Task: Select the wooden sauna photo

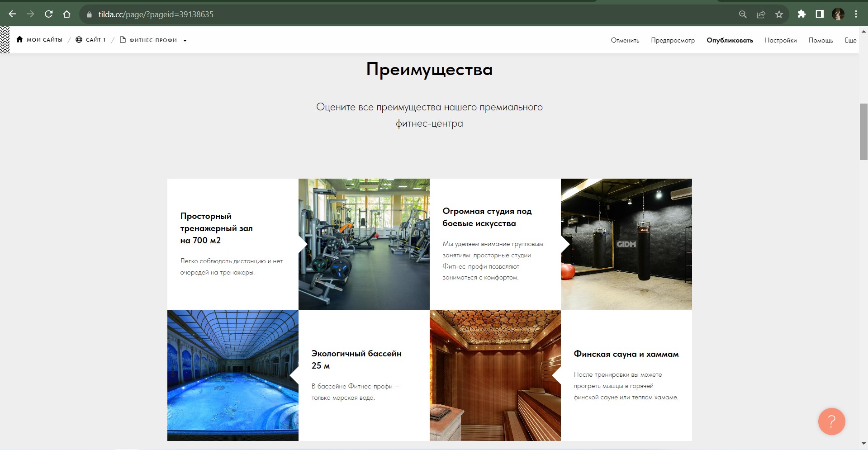Action: (495, 375)
